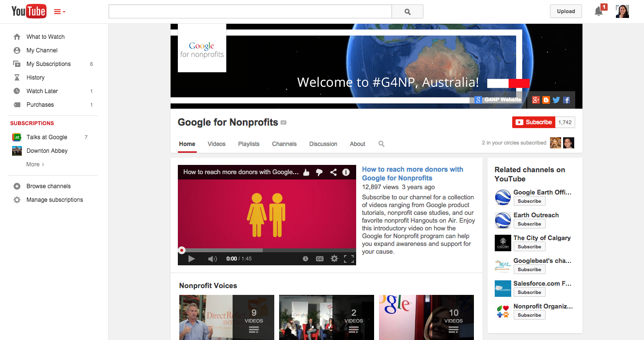The image size is (644, 340).
Task: Click the Purchases tag icon
Action: point(17,105)
